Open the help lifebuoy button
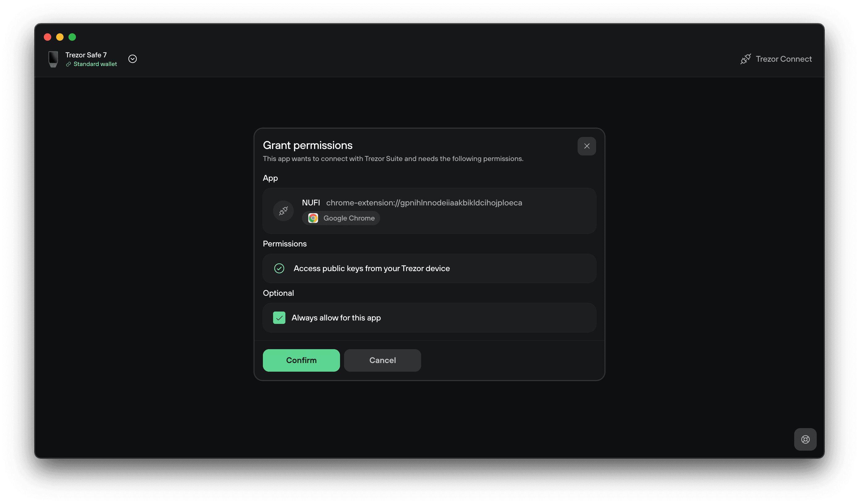The image size is (859, 504). point(805,439)
